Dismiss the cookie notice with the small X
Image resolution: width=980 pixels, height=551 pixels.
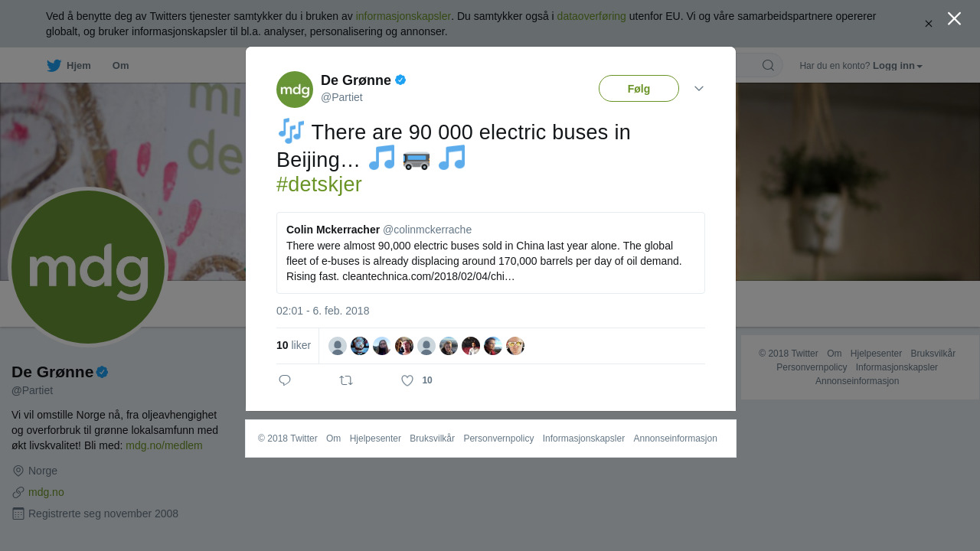(x=928, y=24)
